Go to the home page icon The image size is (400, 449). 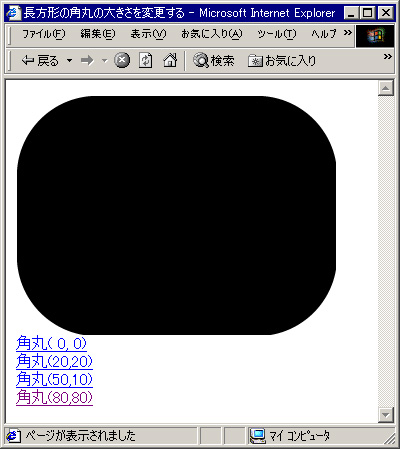click(170, 61)
